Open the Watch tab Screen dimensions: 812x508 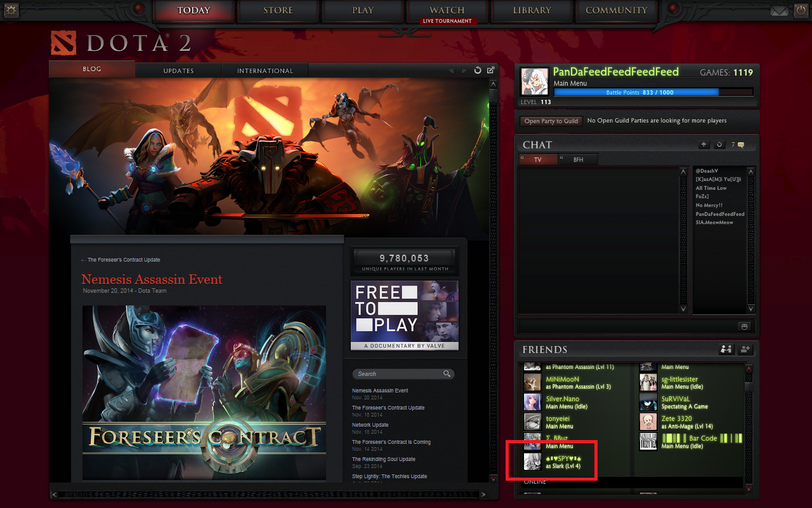pyautogui.click(x=447, y=11)
